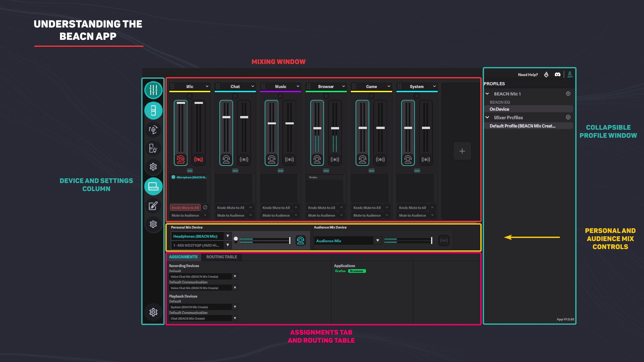644x362 pixels.
Task: Open the profile editor pencil icon
Action: point(153,206)
